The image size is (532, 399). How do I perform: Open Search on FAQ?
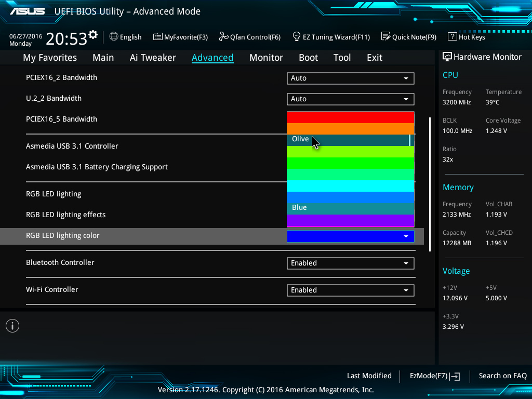click(x=502, y=376)
